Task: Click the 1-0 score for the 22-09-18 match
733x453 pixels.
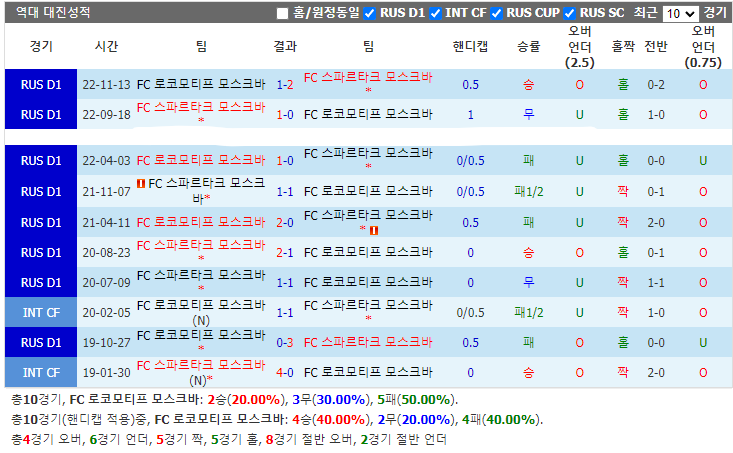Action: (285, 115)
